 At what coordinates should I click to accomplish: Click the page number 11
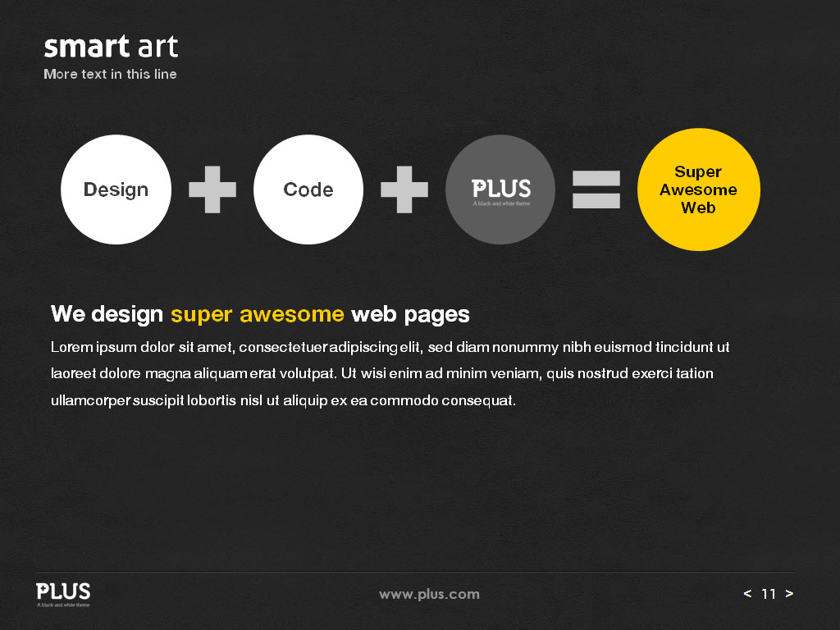[768, 593]
